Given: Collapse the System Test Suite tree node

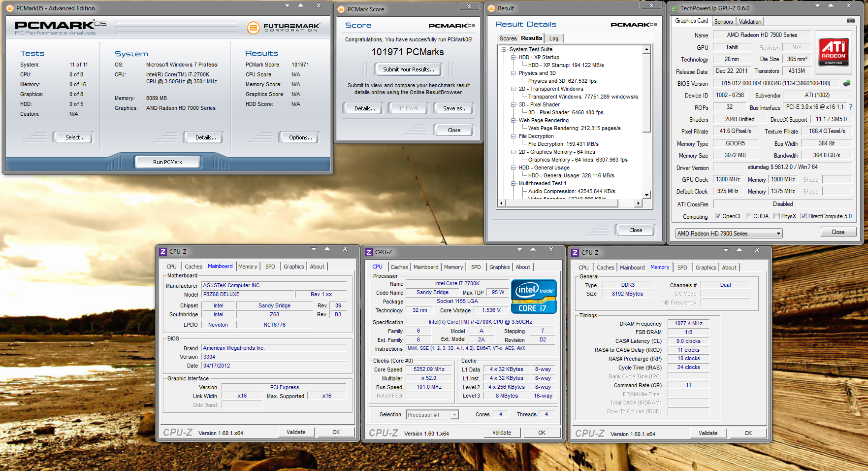Looking at the screenshot, I should pyautogui.click(x=504, y=49).
